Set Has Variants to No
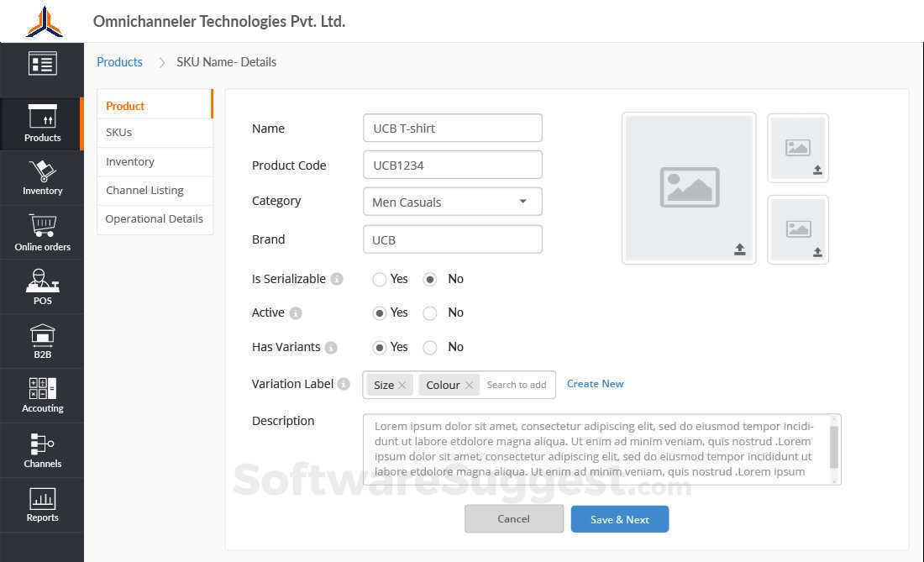The height and width of the screenshot is (562, 924). 430,347
